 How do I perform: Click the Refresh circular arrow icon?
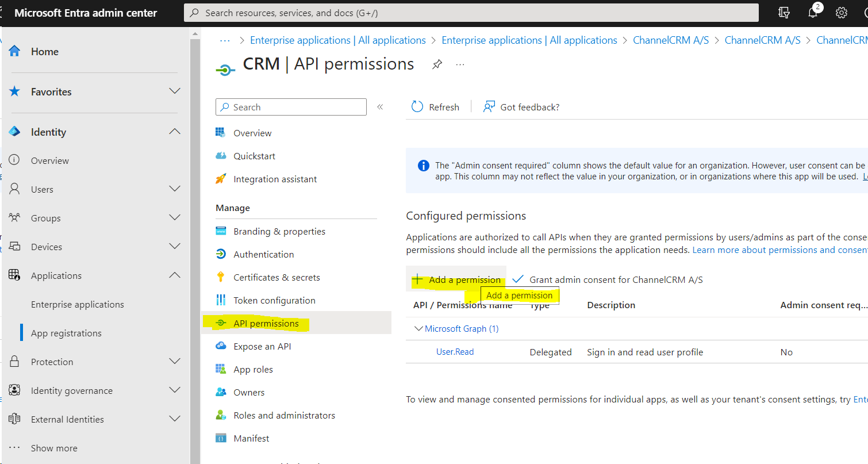point(417,107)
